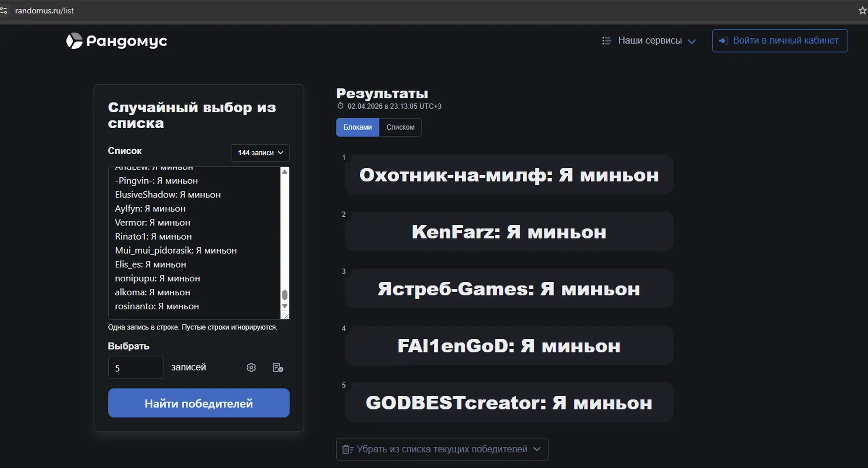Click Найти победителей button

click(x=199, y=403)
